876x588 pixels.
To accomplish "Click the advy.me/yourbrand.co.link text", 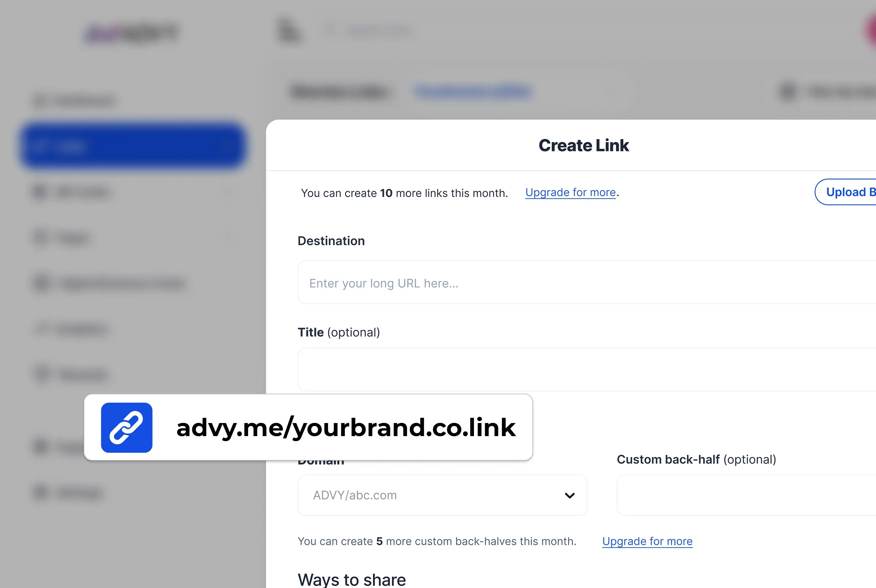I will [x=345, y=428].
